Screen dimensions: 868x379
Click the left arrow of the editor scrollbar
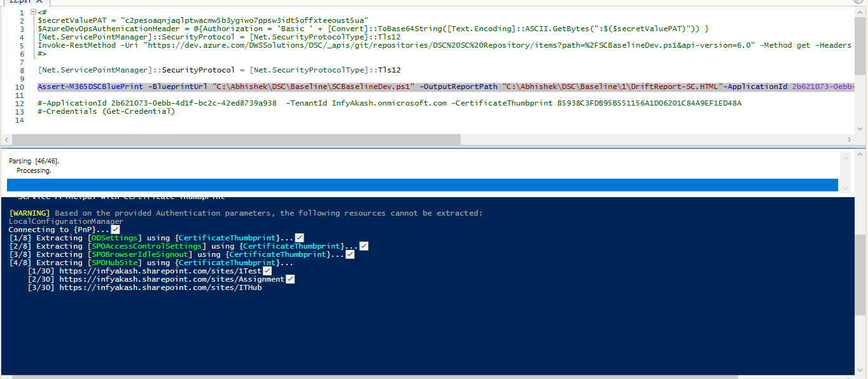(5, 139)
